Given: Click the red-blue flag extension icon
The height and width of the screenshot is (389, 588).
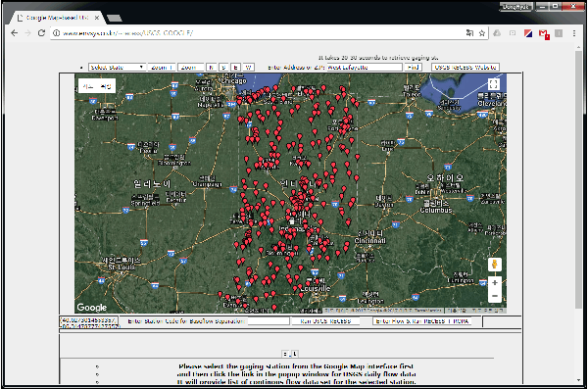Looking at the screenshot, I should [x=528, y=33].
